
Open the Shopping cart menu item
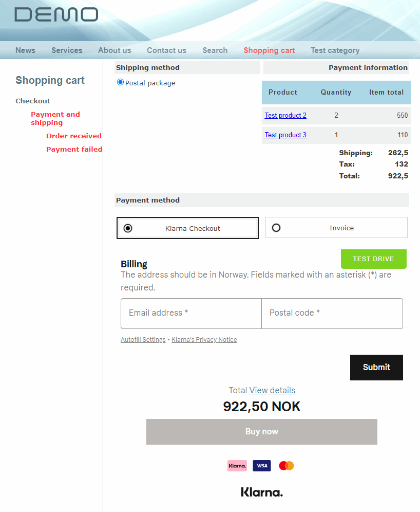pyautogui.click(x=269, y=50)
